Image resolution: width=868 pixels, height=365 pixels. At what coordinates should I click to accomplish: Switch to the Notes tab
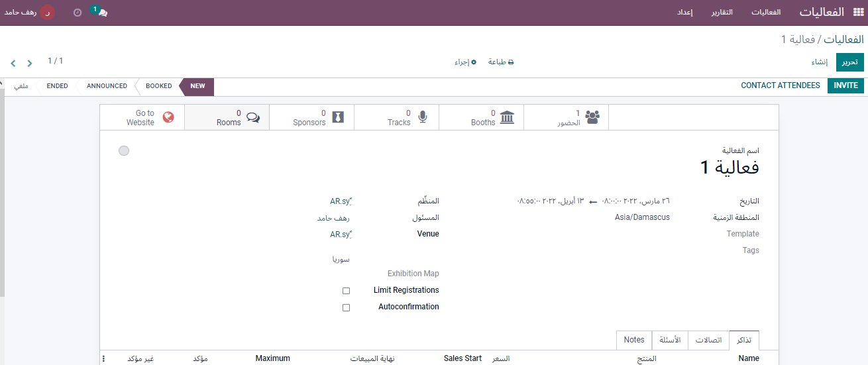(x=634, y=340)
